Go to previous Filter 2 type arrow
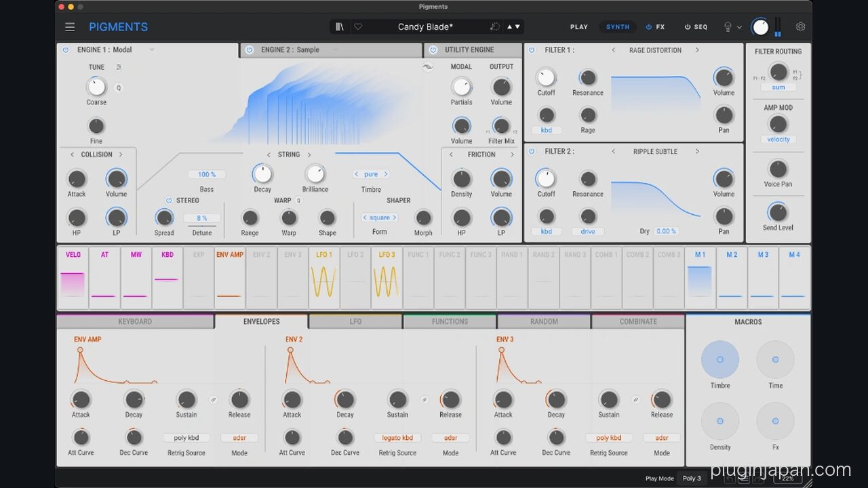The width and height of the screenshot is (868, 488). click(614, 152)
